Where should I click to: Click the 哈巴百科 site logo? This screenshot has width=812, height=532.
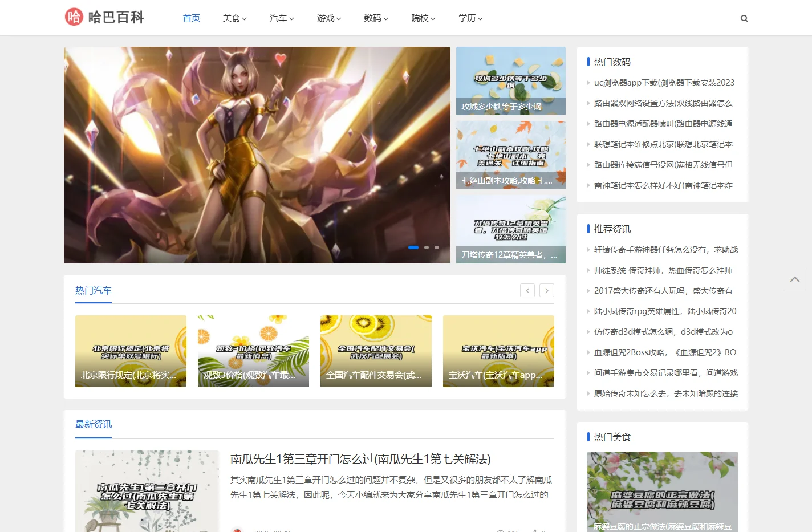coord(104,17)
